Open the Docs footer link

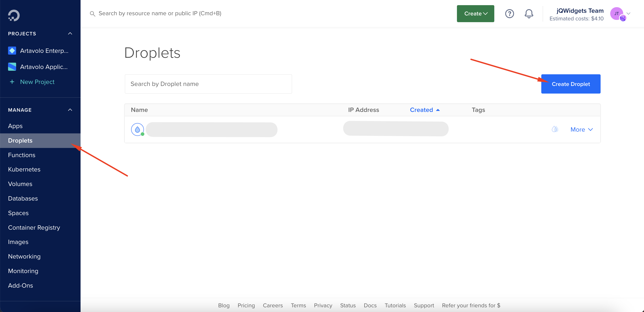370,306
